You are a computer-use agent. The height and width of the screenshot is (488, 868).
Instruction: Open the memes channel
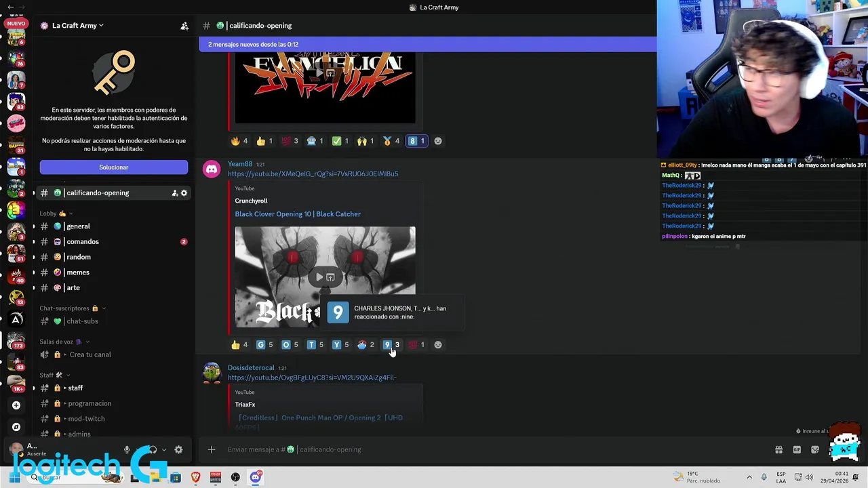pyautogui.click(x=113, y=272)
